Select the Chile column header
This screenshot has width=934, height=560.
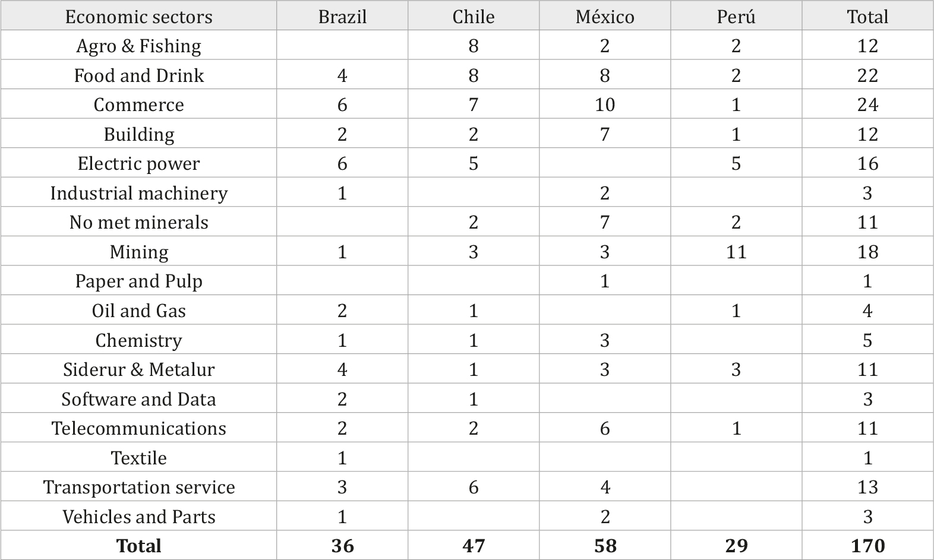[474, 17]
